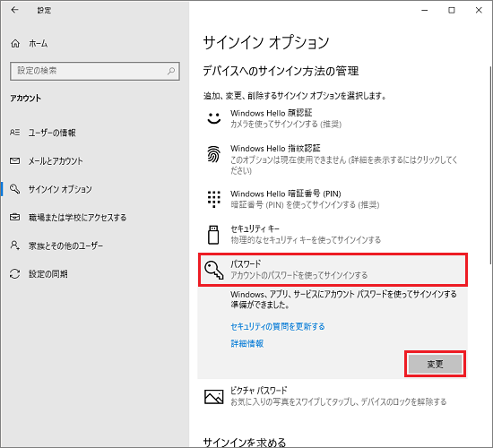The image size is (493, 448).
Task: Click the vertical scrollbar on right
Action: click(x=491, y=165)
